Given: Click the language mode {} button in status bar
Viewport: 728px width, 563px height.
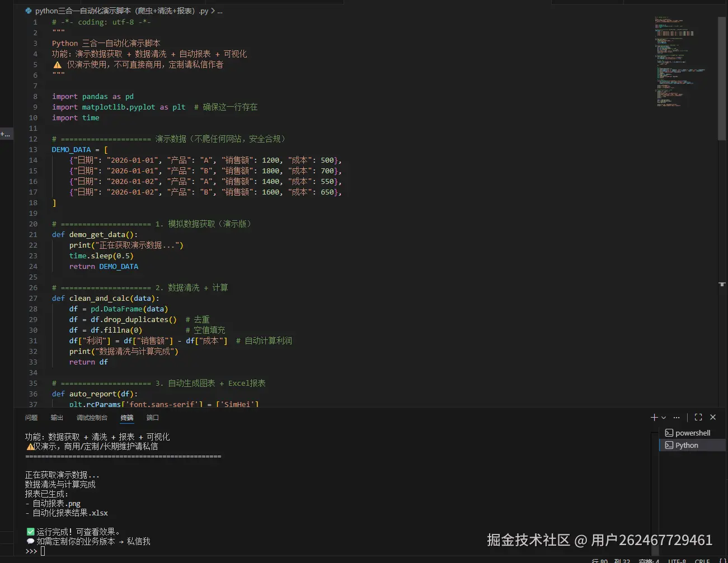Looking at the screenshot, I should 722,561.
